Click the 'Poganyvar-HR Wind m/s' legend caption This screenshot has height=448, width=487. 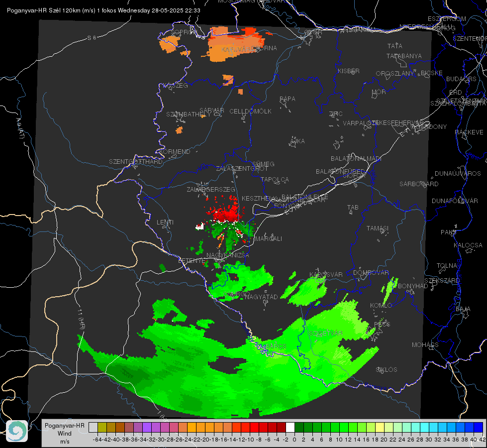[65, 434]
